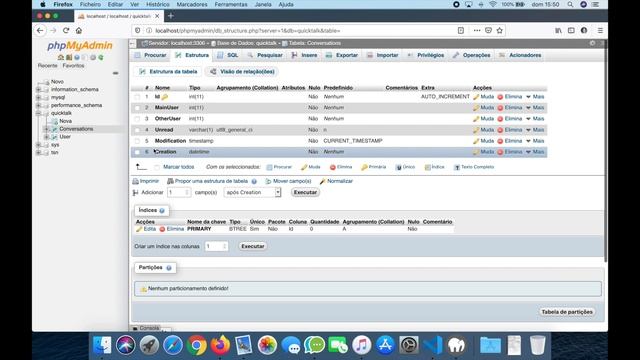This screenshot has height=360, width=640.
Task: Click the help icon beside Partições
Action: 169,268
